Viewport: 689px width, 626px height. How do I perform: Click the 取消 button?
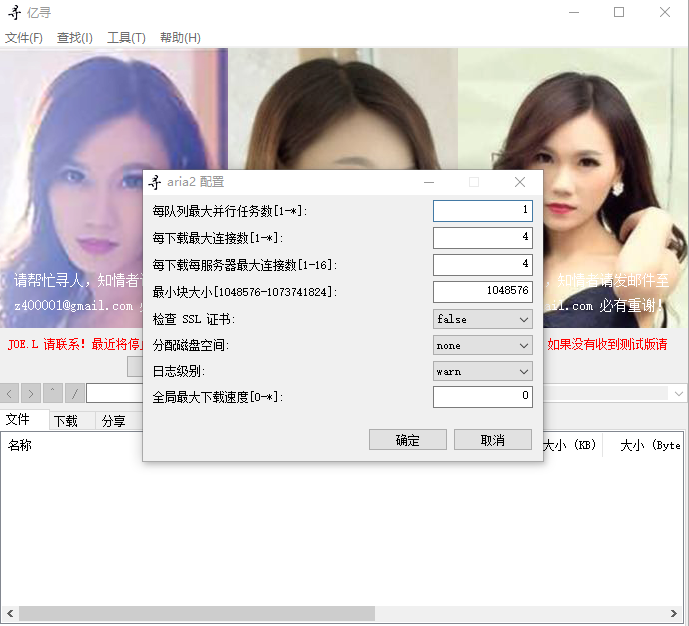pos(492,440)
